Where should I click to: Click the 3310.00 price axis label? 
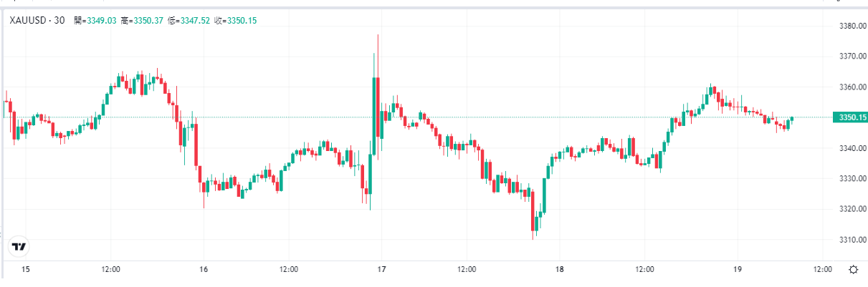pos(849,239)
